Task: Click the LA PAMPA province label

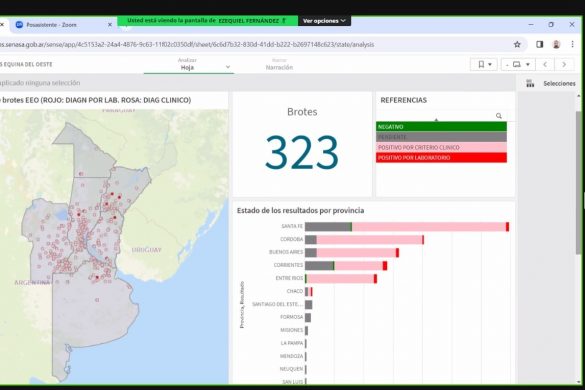Action: pos(292,343)
